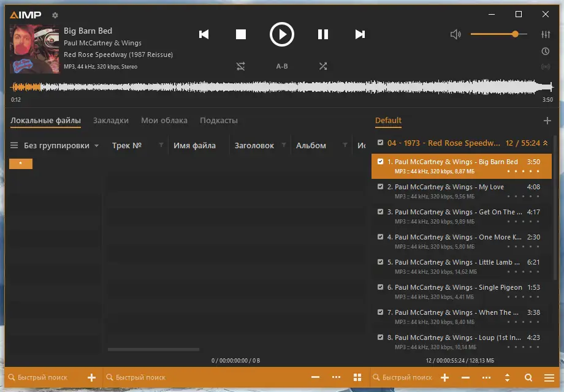
Task: Open the AIMP logo main menu
Action: tap(26, 15)
